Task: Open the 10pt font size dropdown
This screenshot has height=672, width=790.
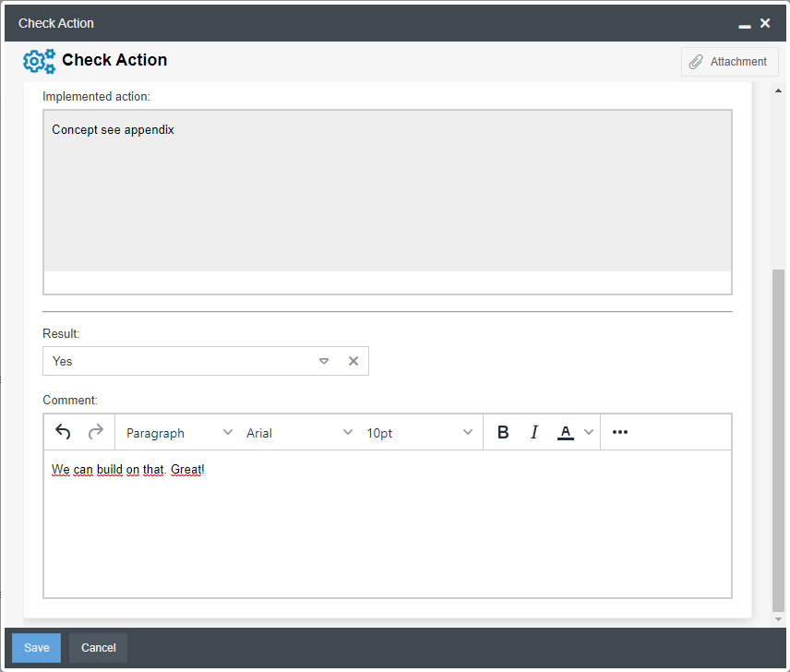Action: [419, 432]
